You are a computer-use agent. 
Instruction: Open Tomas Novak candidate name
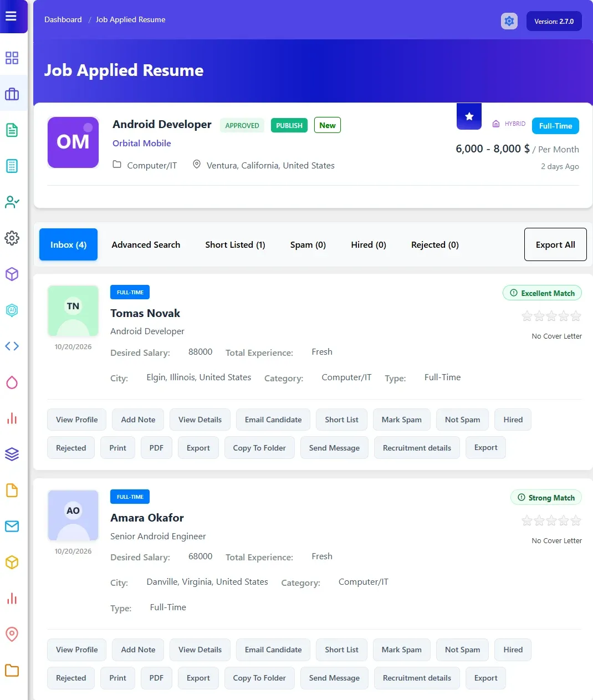tap(145, 313)
